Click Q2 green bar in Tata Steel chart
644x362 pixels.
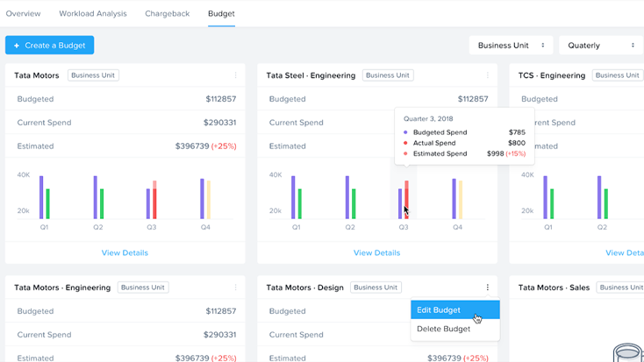point(354,203)
